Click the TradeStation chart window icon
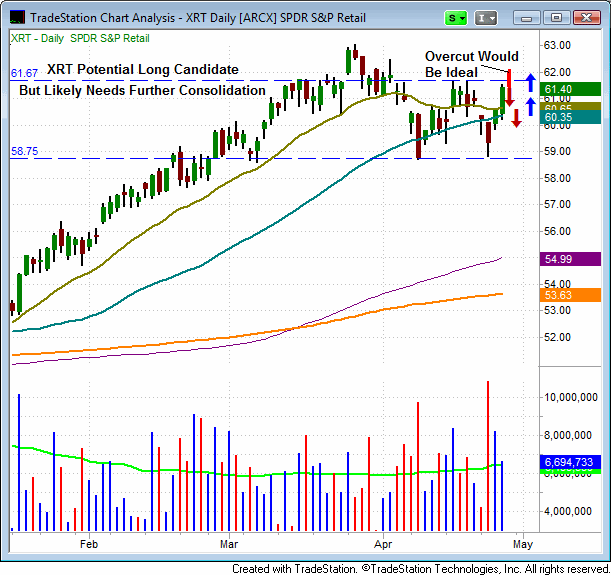This screenshot has width=611, height=575. (18, 18)
